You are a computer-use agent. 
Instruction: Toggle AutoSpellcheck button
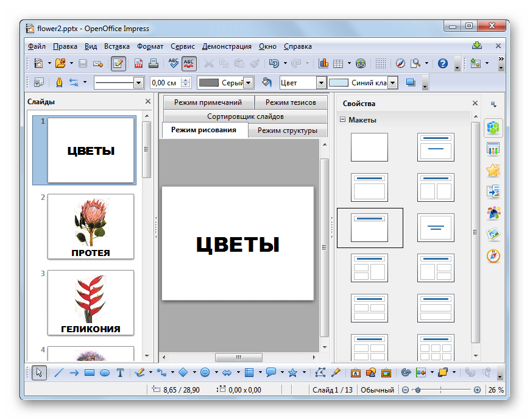(x=189, y=63)
